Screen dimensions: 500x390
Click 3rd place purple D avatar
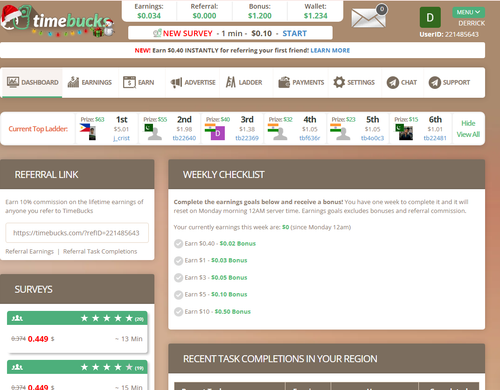click(x=218, y=133)
